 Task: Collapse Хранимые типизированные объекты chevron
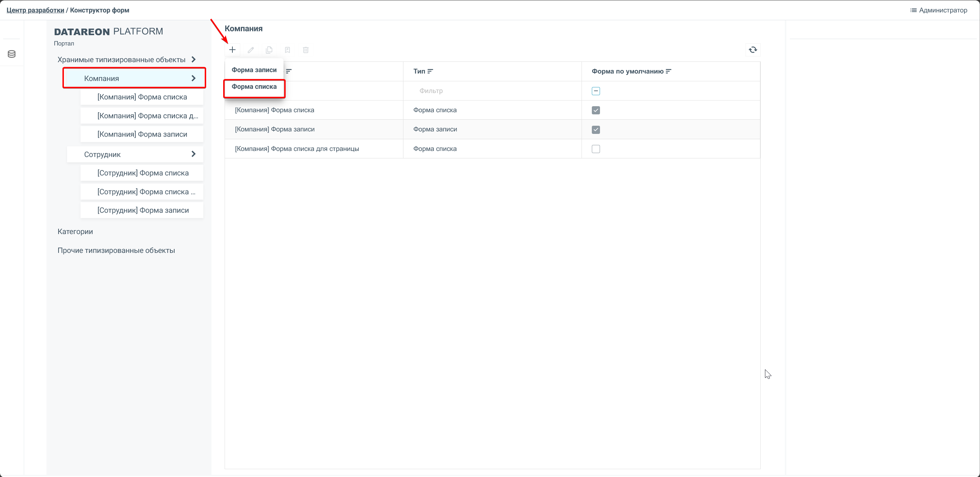tap(193, 60)
